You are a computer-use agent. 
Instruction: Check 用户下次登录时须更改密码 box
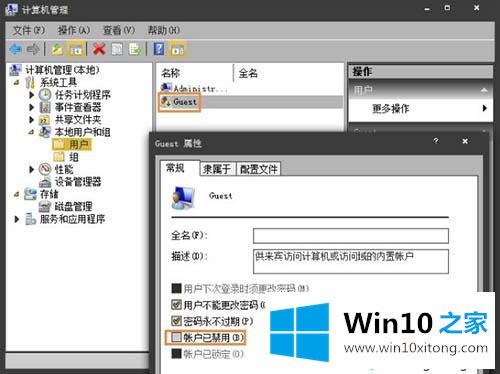(x=176, y=288)
